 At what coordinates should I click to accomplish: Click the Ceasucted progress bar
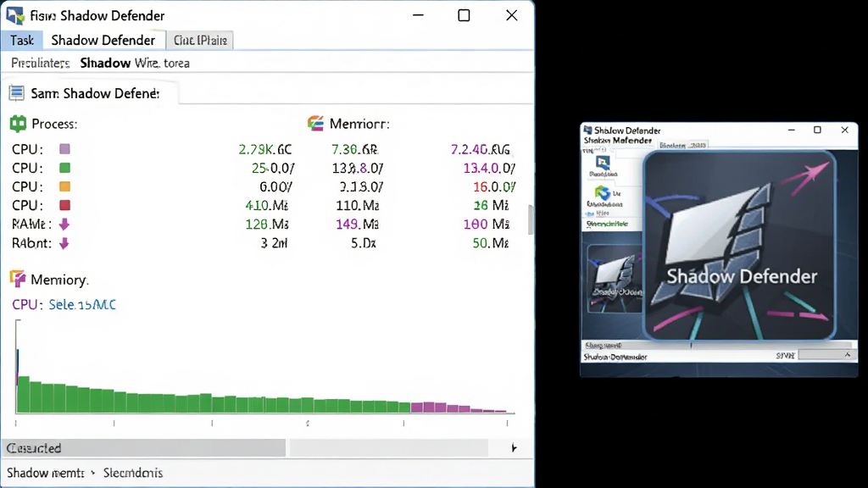(x=143, y=447)
